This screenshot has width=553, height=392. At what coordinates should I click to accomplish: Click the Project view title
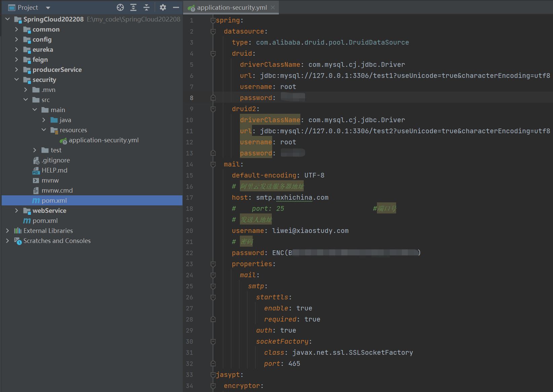(28, 7)
